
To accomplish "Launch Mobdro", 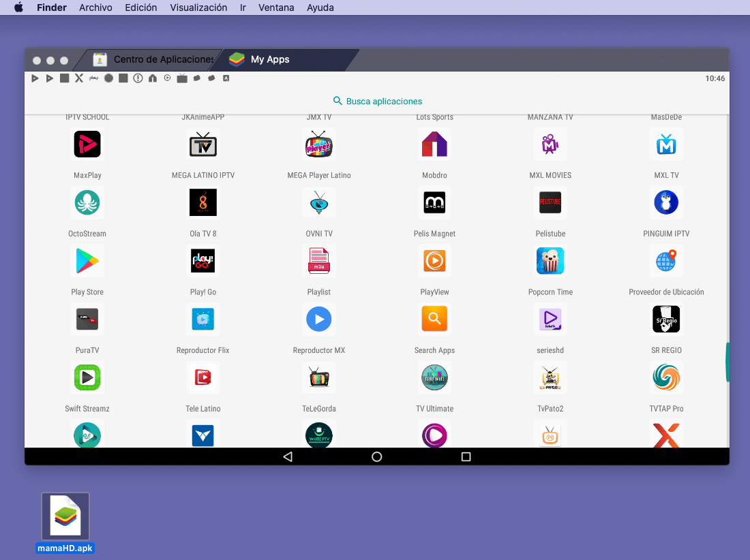I will click(434, 144).
